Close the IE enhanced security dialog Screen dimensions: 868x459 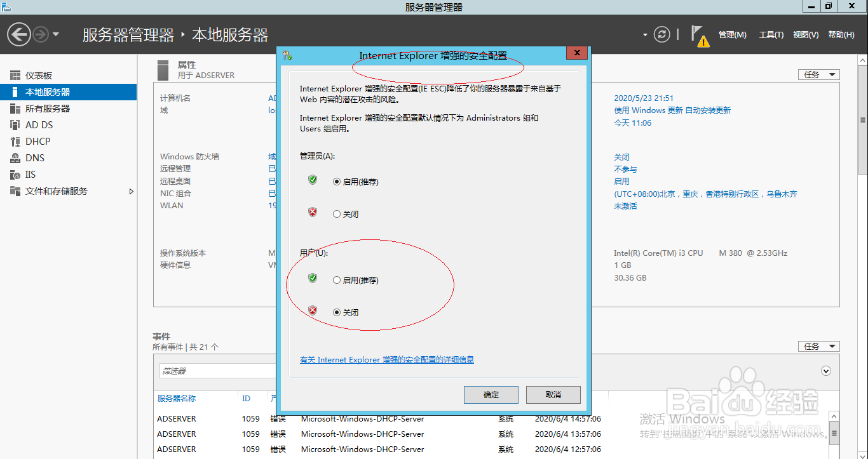[576, 53]
